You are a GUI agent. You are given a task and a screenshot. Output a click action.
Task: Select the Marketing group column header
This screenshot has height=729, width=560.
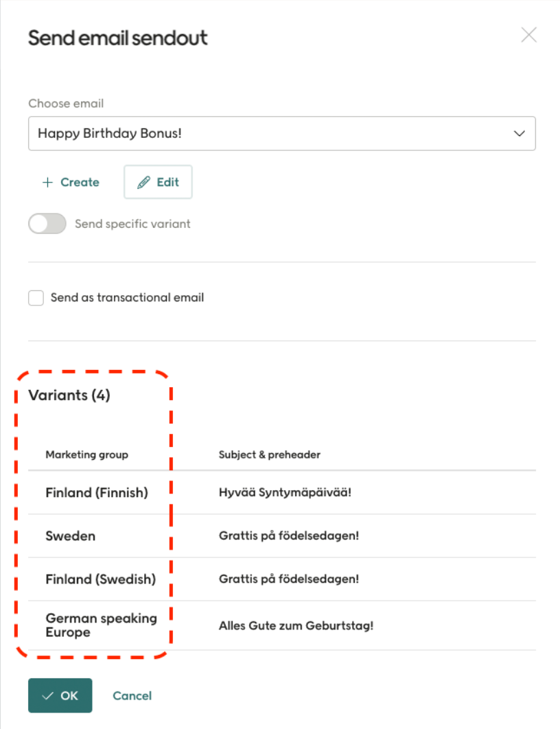click(x=86, y=454)
